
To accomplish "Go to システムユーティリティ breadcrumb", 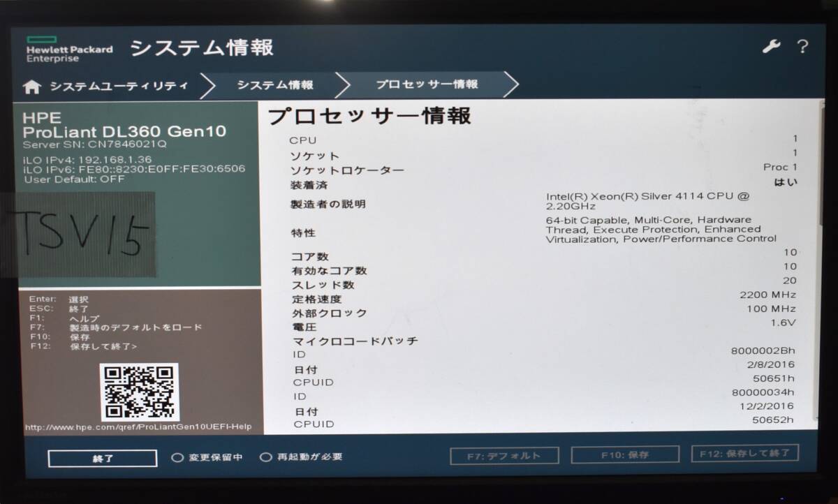I will (119, 86).
